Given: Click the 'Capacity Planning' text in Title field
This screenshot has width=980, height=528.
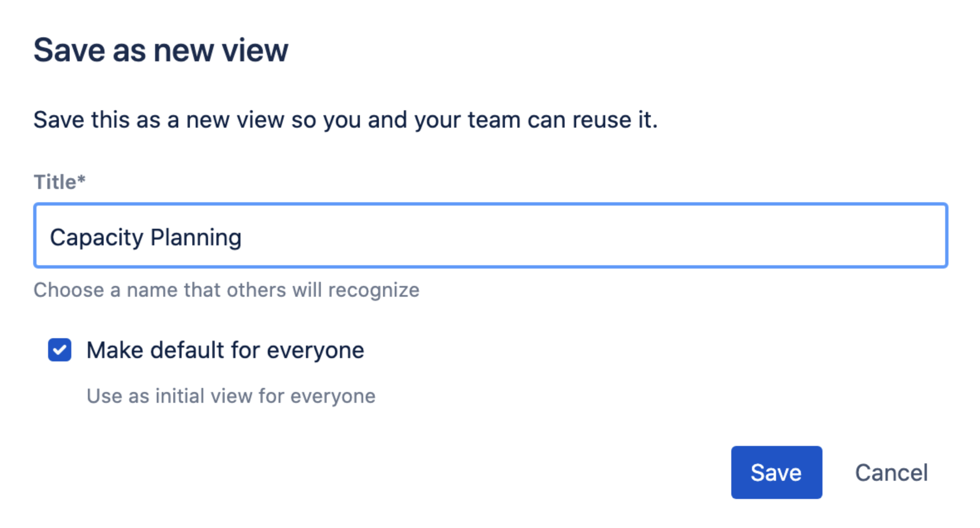Looking at the screenshot, I should (146, 237).
